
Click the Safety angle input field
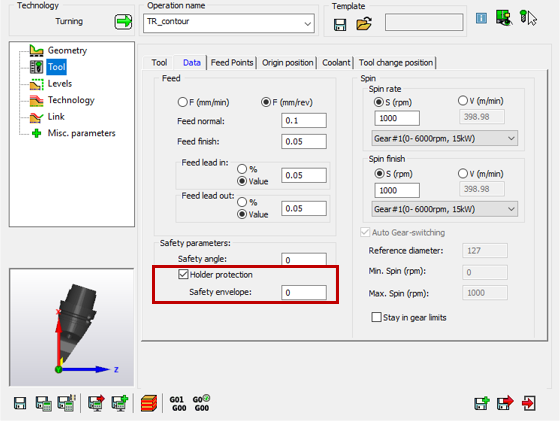click(304, 259)
